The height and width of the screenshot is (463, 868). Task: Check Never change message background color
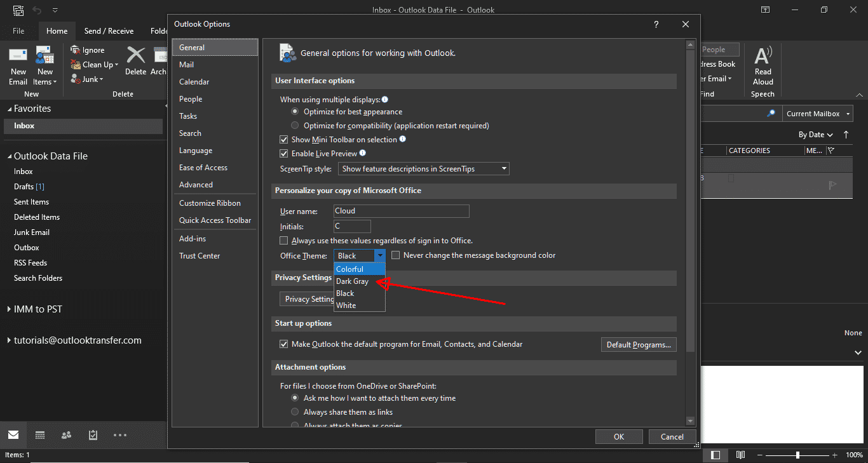[396, 255]
